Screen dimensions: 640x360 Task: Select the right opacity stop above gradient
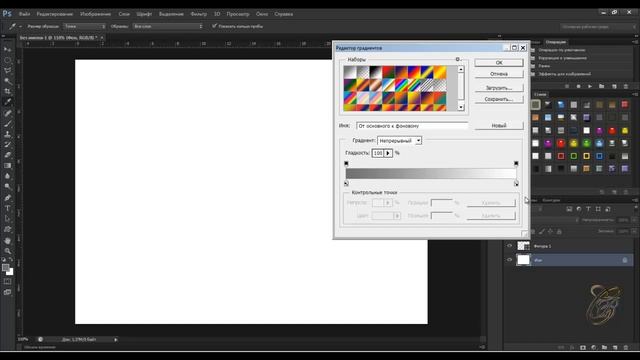pyautogui.click(x=516, y=163)
